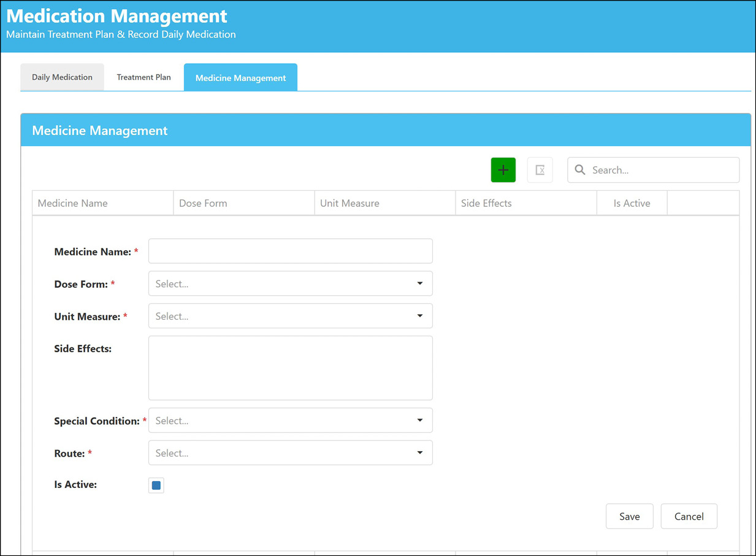Click the Save button
Screen dimensions: 756x556
629,516
